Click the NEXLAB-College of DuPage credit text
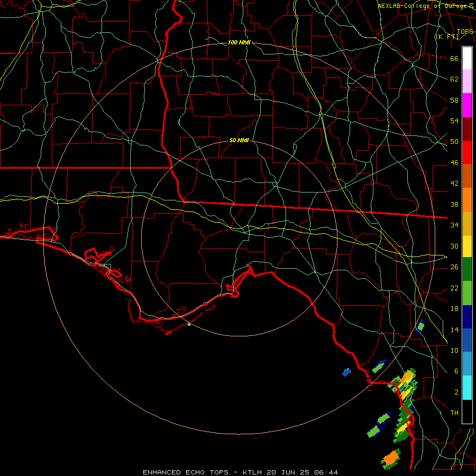 [x=425, y=6]
